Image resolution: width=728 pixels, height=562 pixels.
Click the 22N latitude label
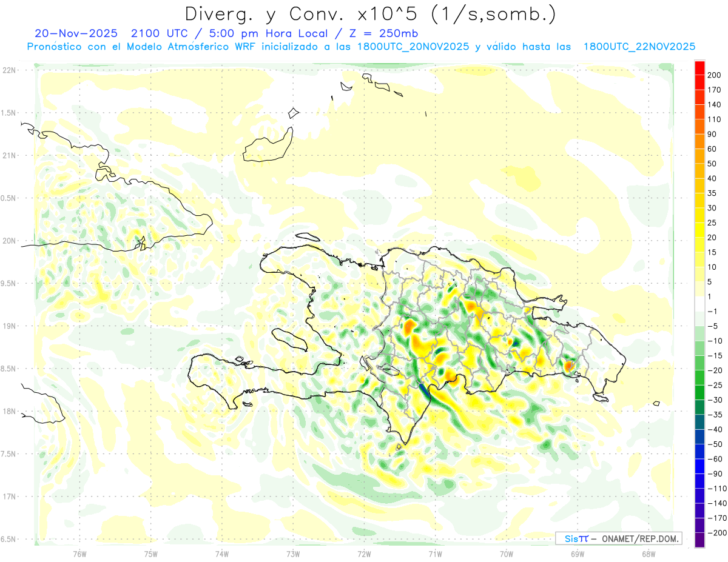(8, 70)
